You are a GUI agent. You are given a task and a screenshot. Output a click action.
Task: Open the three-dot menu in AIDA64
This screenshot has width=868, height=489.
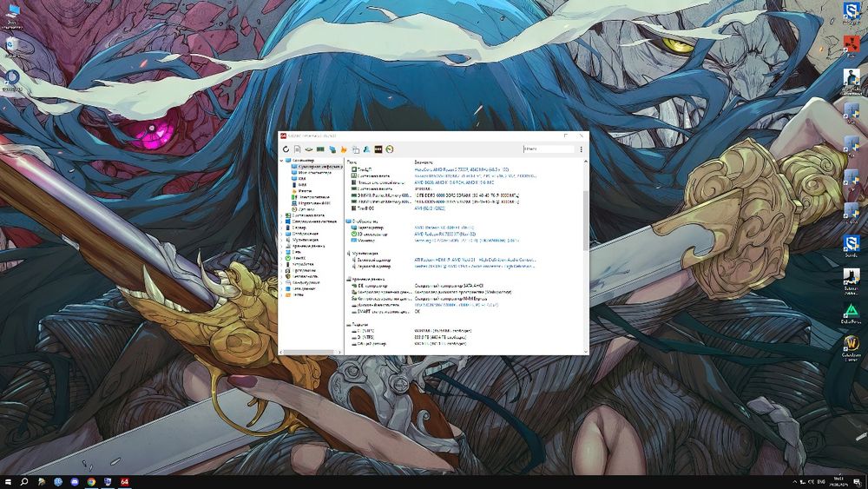click(582, 149)
